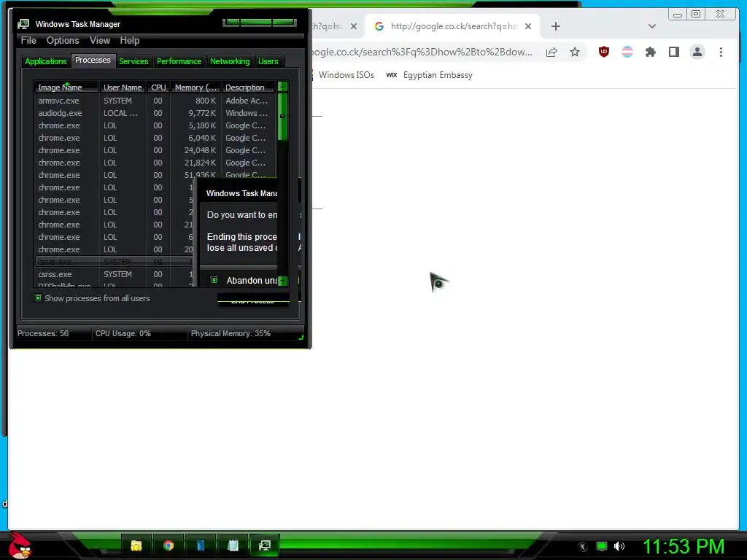
Task: Open the notepad taskbar icon
Action: point(233,545)
